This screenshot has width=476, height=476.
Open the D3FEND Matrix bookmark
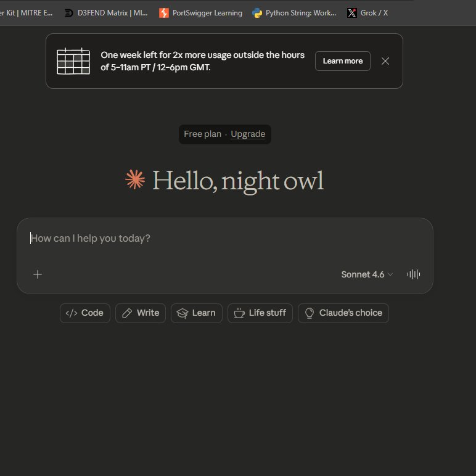(106, 13)
